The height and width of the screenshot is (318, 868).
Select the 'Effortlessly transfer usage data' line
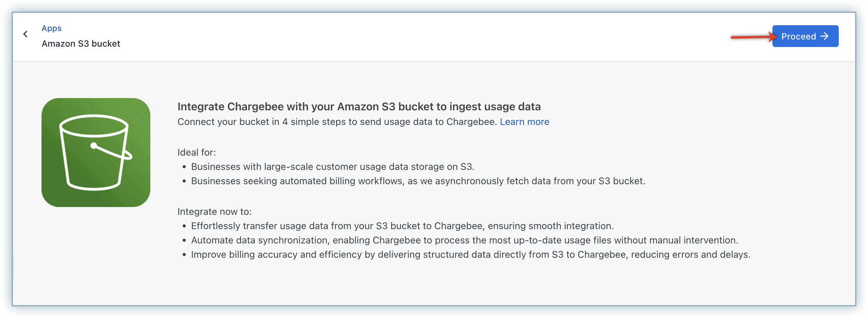point(402,226)
